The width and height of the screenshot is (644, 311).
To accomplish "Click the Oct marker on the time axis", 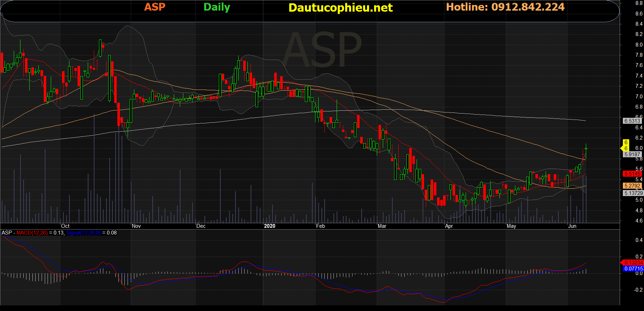I will tap(65, 226).
